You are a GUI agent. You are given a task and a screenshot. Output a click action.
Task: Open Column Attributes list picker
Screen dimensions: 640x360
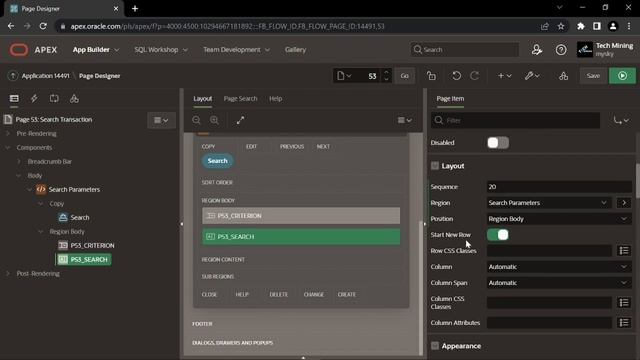[624, 322]
